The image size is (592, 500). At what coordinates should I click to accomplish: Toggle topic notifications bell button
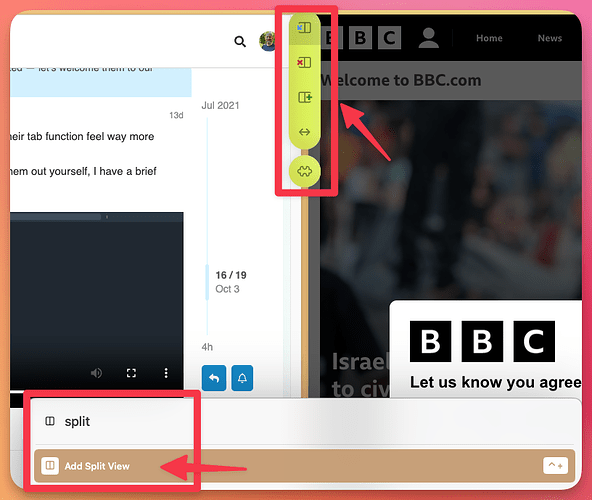point(242,378)
